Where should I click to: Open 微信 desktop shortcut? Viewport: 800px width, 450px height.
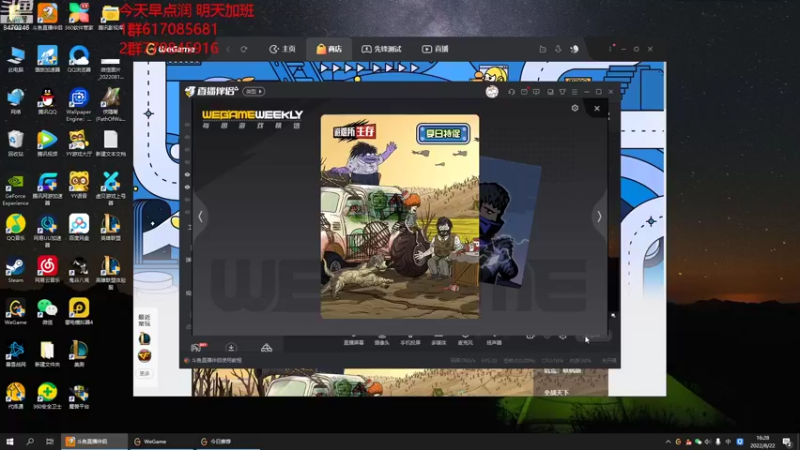47,312
